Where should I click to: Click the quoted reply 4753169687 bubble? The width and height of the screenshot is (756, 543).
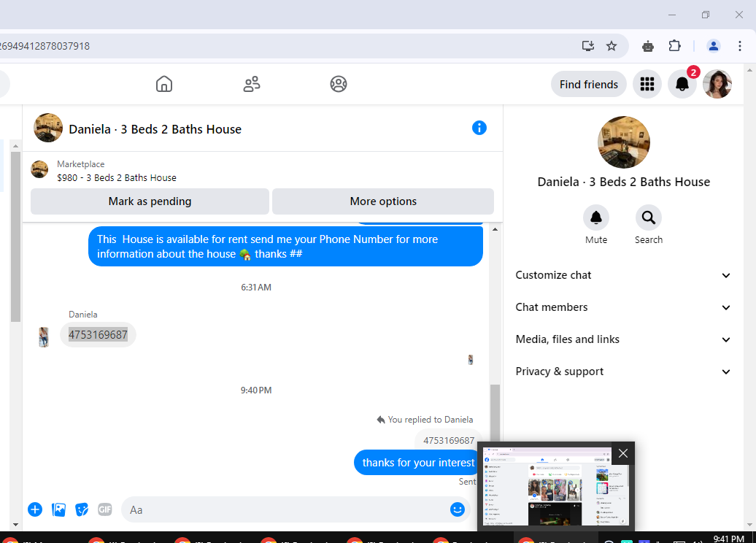[448, 440]
